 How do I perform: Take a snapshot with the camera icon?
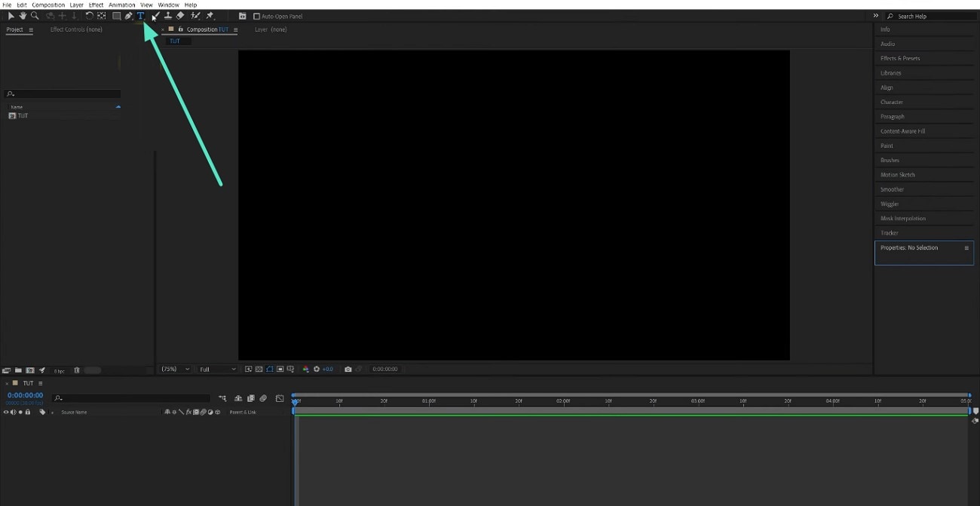pyautogui.click(x=348, y=369)
